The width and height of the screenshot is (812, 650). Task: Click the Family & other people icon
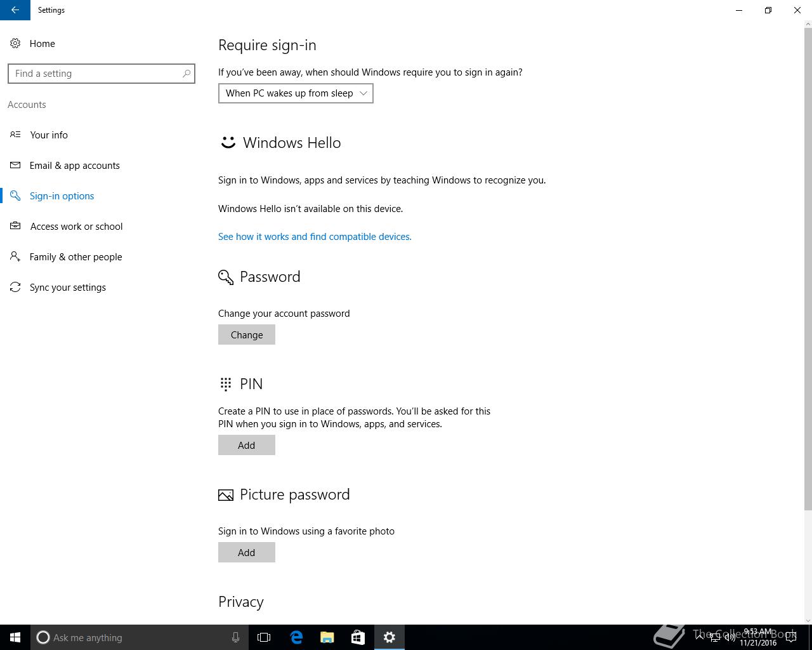click(x=15, y=256)
